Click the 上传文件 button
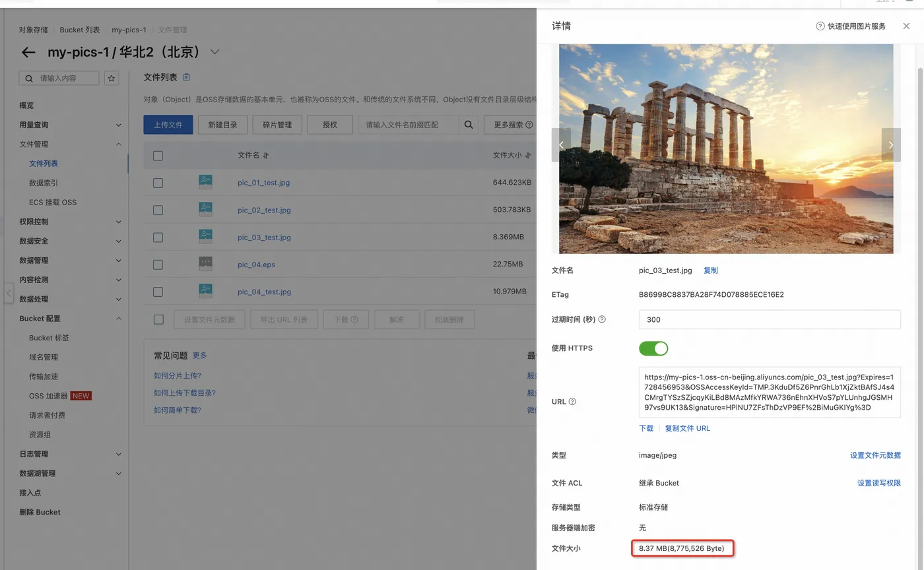 pos(168,125)
